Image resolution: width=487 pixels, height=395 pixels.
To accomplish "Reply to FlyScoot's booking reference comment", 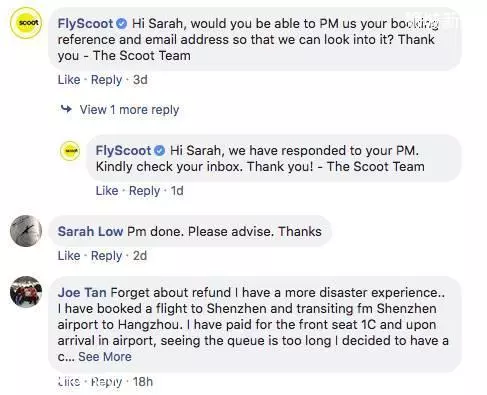I will click(107, 80).
